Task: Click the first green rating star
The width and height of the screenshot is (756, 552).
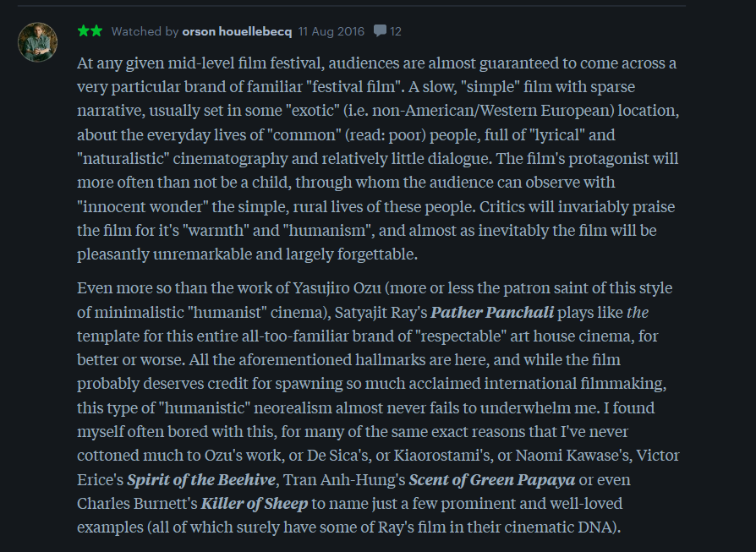Action: click(84, 30)
